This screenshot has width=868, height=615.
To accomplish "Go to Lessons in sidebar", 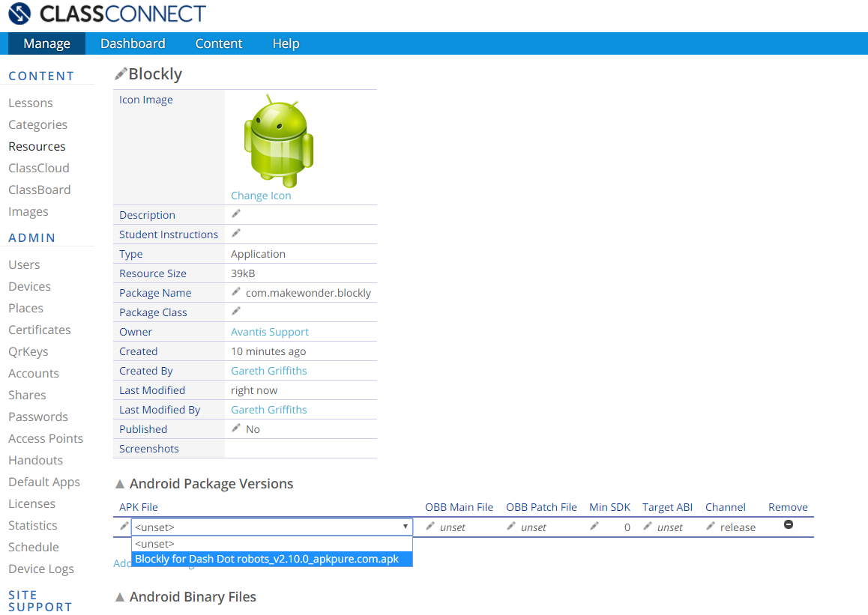I will coord(31,103).
